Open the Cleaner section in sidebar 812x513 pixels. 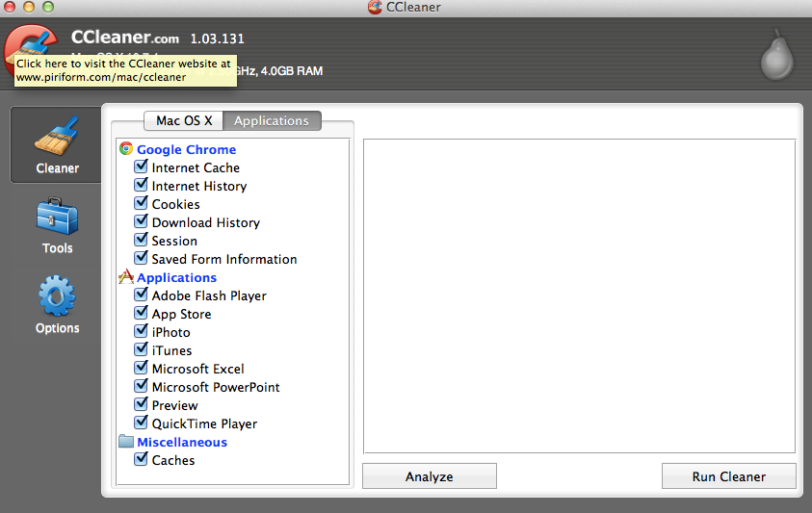point(56,145)
